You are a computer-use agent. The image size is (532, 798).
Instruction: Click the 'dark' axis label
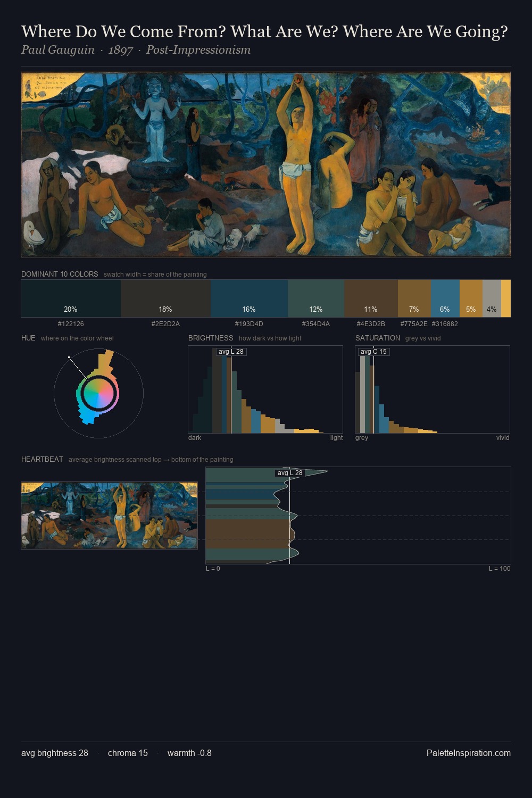click(195, 438)
